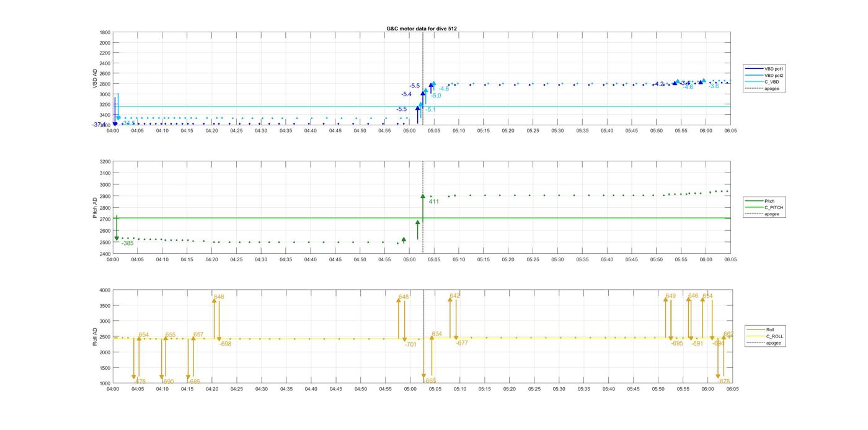Click the '-3.6' VBD rate label
The height and width of the screenshot is (430, 868).
714,86
